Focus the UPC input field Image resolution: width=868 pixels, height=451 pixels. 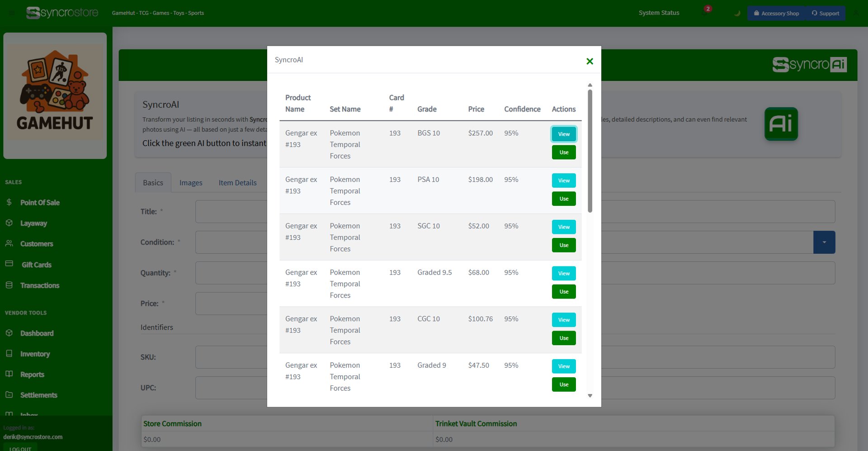click(x=515, y=388)
